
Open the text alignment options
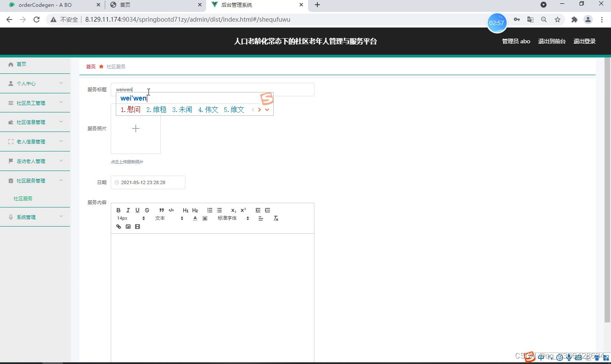261,218
